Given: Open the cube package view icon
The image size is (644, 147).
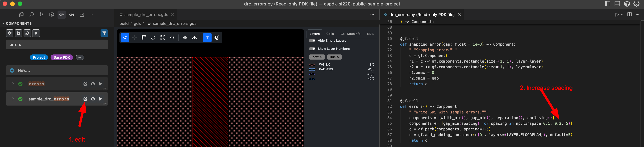Looking at the screenshot, I should point(51,15).
